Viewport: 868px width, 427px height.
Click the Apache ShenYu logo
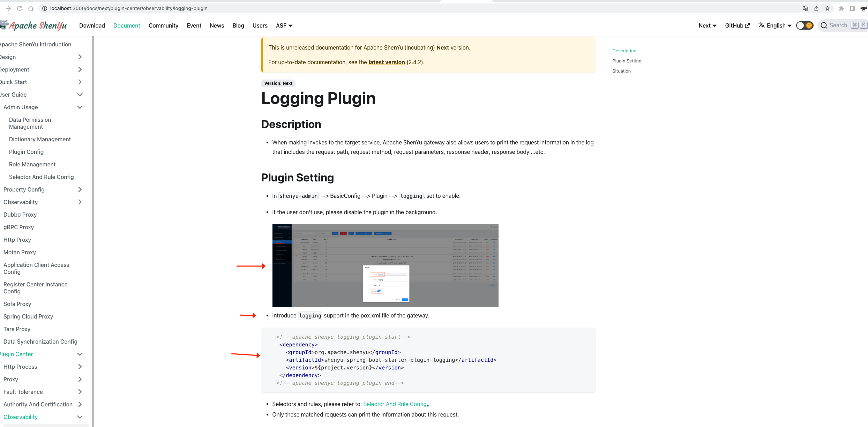34,25
